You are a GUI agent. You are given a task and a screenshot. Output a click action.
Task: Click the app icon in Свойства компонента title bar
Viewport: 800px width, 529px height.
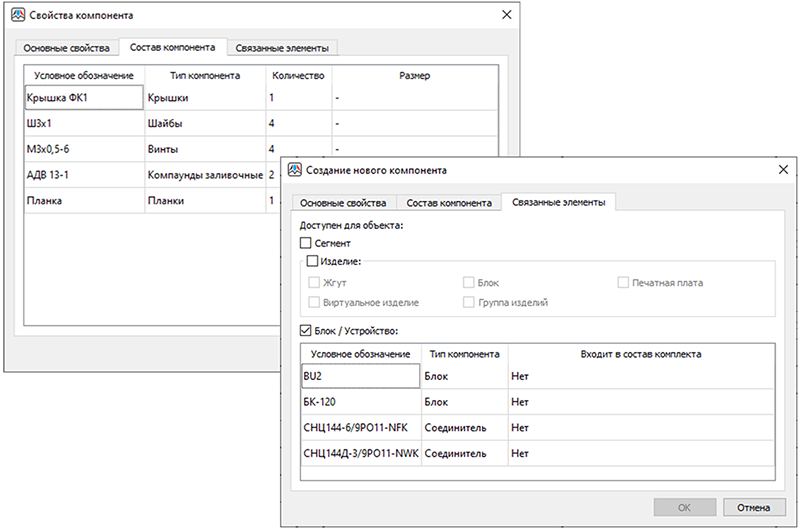(x=16, y=16)
